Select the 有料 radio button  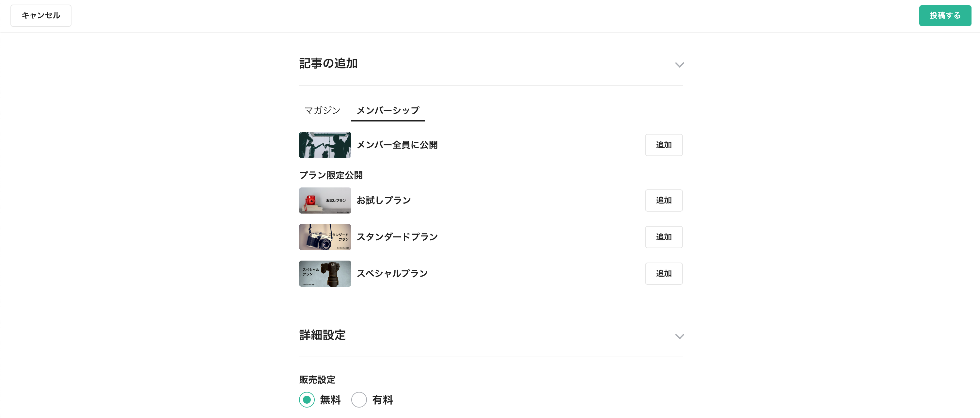click(x=359, y=400)
